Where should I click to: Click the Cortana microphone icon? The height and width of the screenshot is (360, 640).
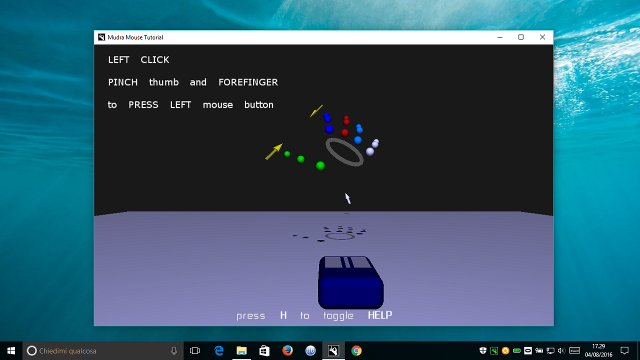pyautogui.click(x=174, y=351)
